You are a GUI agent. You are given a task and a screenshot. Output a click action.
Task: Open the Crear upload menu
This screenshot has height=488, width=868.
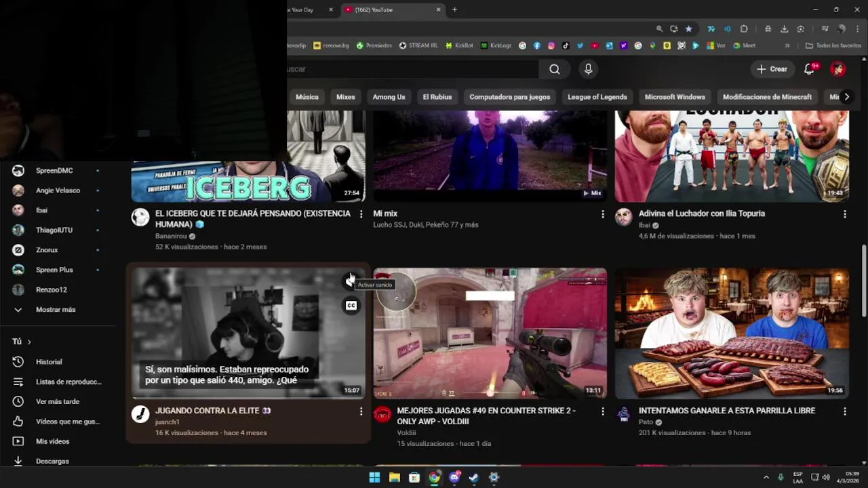(772, 69)
